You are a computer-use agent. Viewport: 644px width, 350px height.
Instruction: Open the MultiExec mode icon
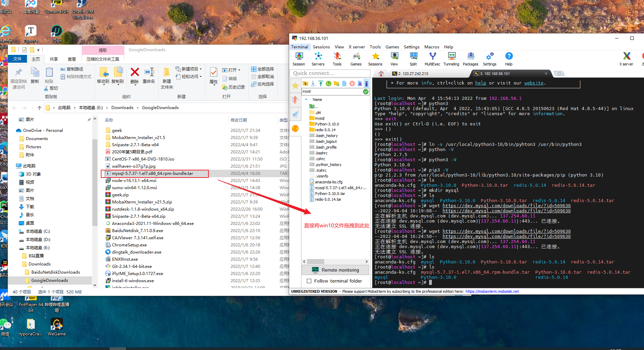432,59
